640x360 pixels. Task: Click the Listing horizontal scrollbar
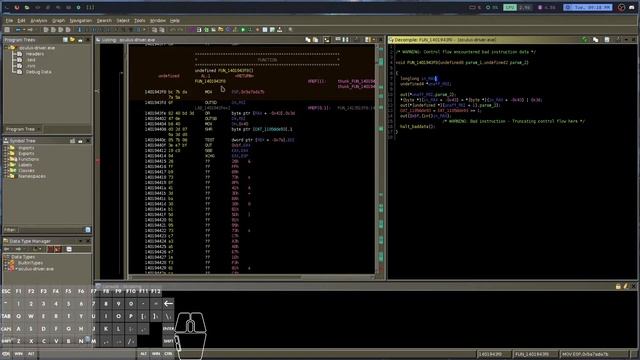click(250, 277)
